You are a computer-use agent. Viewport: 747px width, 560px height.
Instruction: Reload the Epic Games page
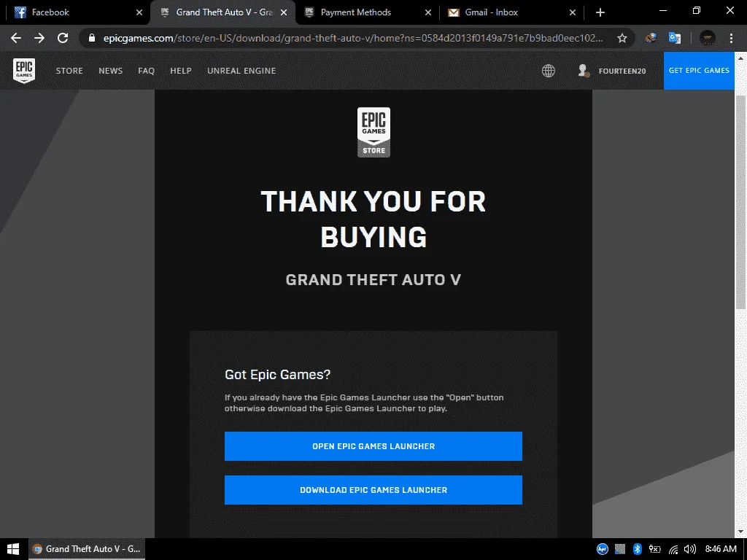point(63,38)
